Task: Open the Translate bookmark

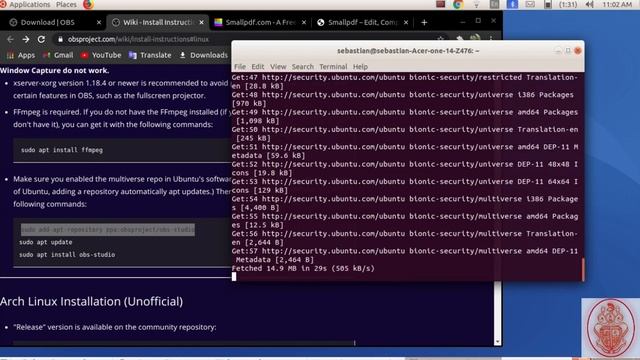Action: point(150,55)
